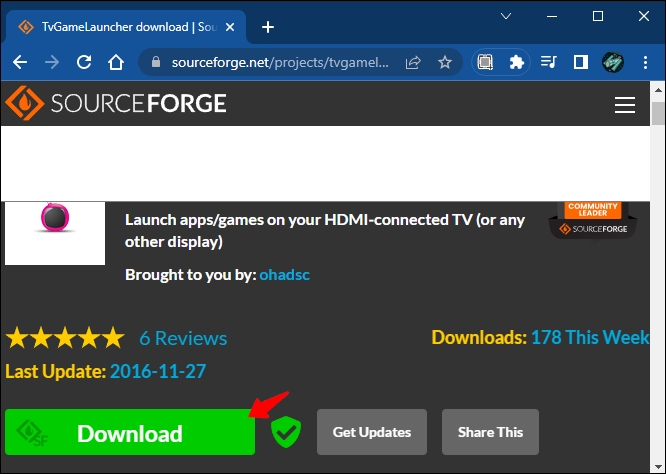The image size is (666, 474).
Task: Click the five-star rating
Action: click(65, 338)
